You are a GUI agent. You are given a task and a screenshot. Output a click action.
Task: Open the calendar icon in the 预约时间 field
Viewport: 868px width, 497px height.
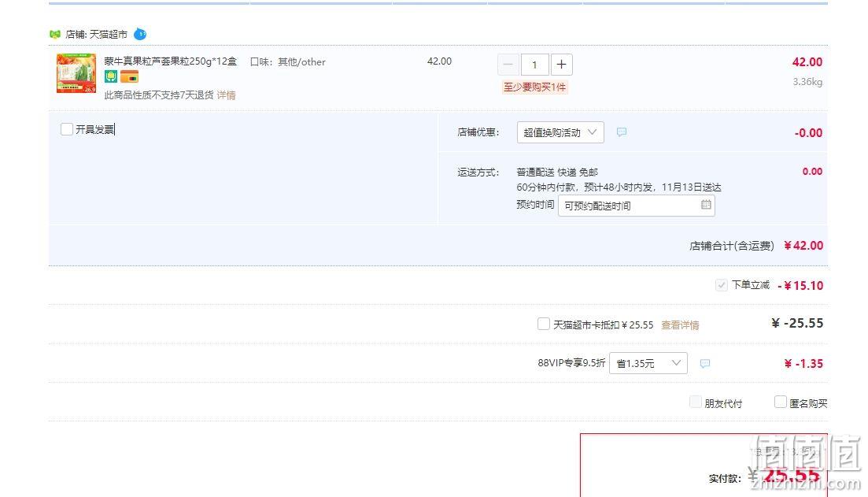(x=706, y=205)
